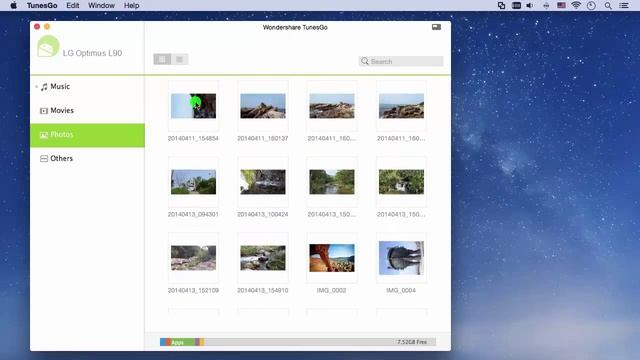Screen dimensions: 640x360
Task: Click the US flag input source icon
Action: 561,5
